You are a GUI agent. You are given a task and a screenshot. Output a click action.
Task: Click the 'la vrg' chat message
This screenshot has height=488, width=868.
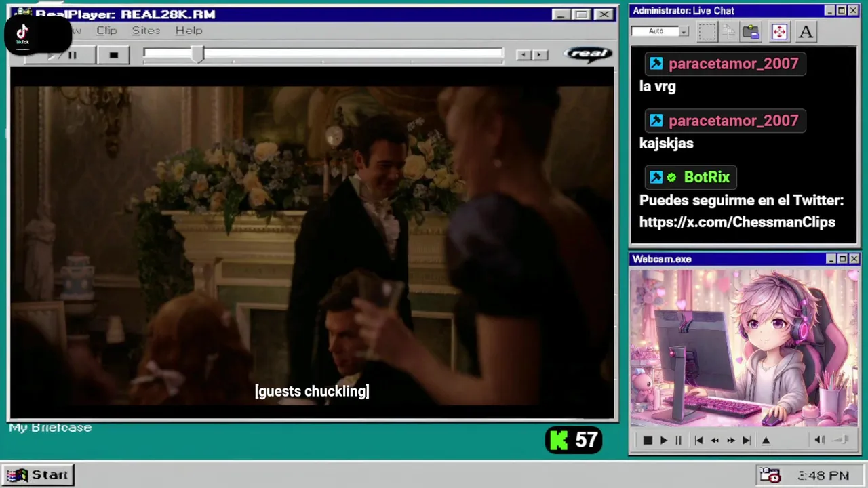[x=657, y=87]
